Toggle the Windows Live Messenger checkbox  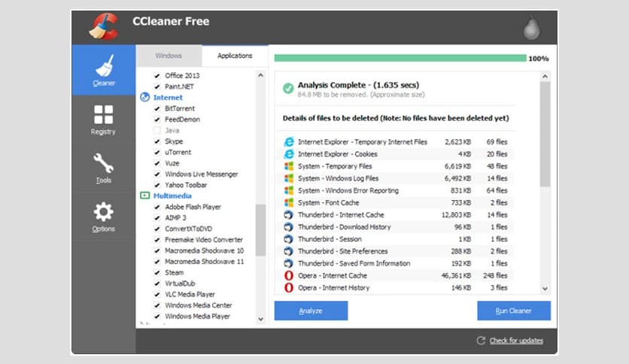157,174
